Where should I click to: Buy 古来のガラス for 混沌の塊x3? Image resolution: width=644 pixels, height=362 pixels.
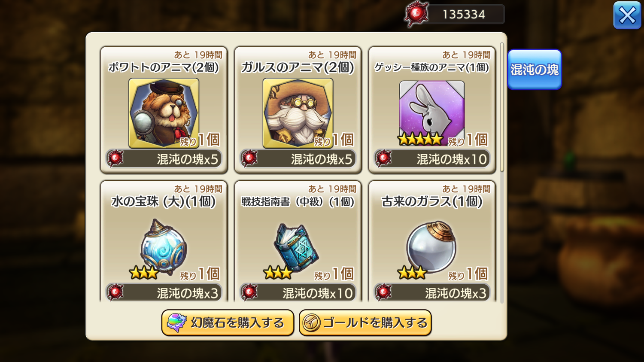(x=432, y=293)
